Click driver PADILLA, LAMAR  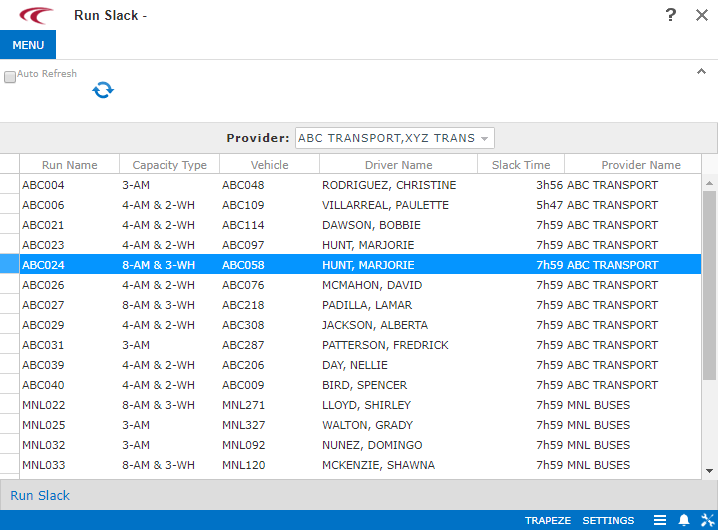point(367,305)
